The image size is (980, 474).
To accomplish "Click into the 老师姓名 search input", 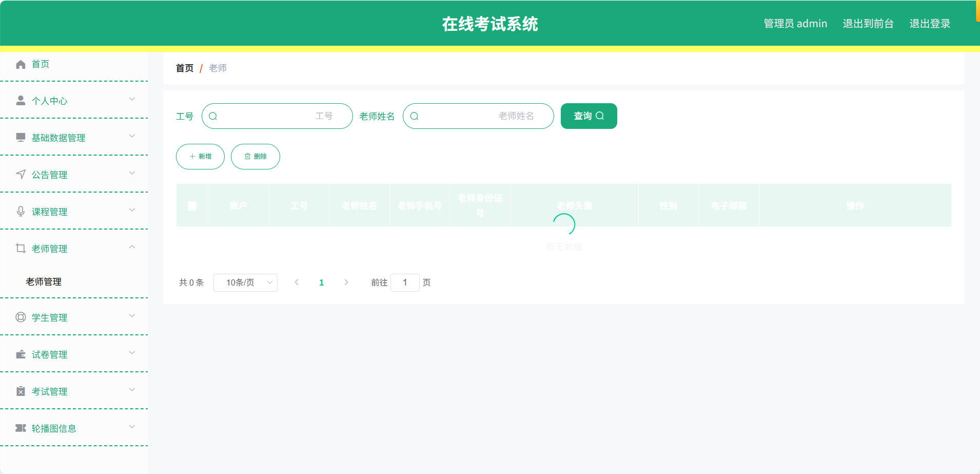I will pos(478,116).
